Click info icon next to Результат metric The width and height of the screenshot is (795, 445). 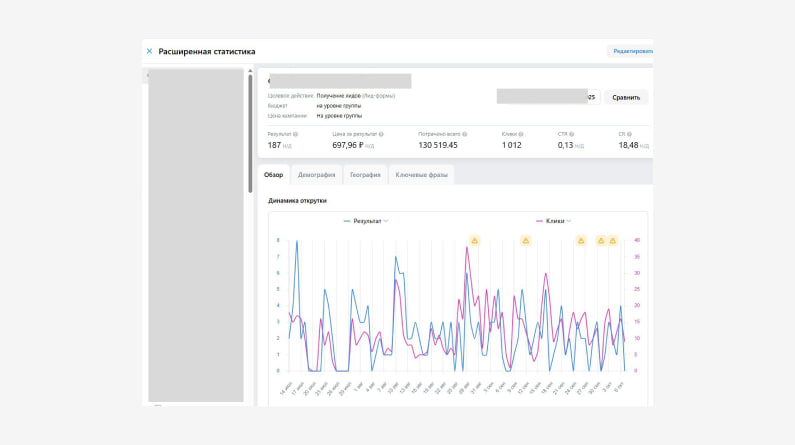296,134
